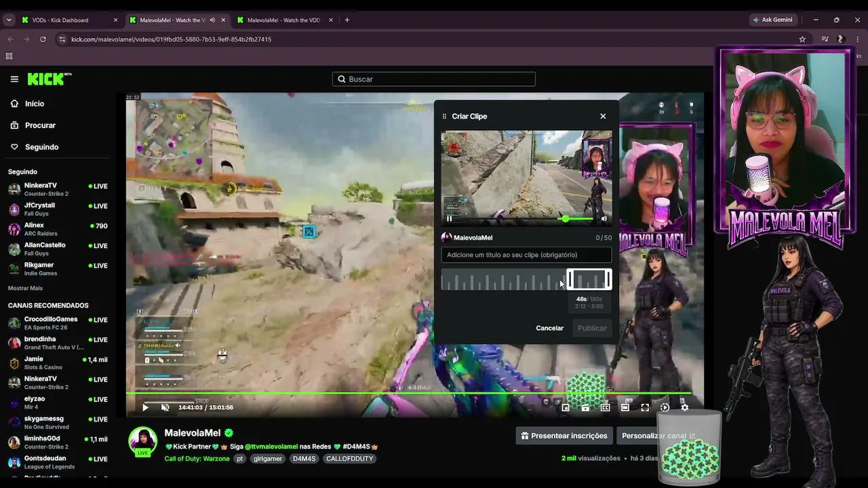Pause the clip preview playback
Image resolution: width=868 pixels, height=488 pixels.
450,218
